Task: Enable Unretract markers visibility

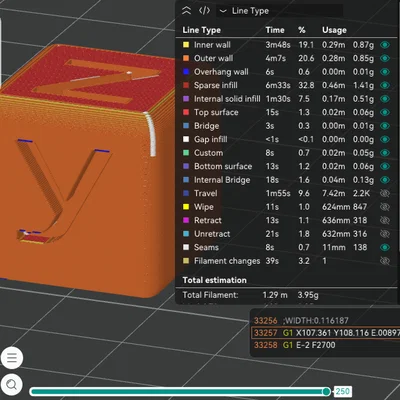Action: 385,234
